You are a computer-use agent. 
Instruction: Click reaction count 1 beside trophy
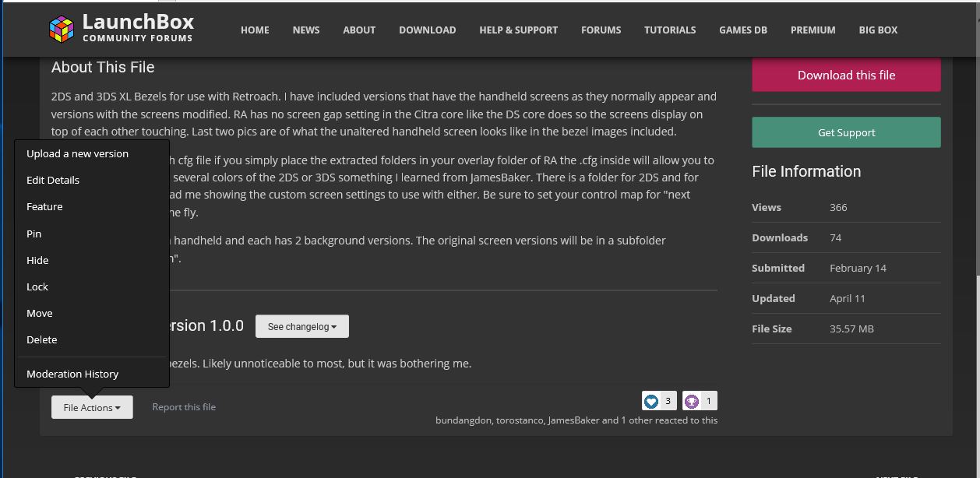point(708,401)
